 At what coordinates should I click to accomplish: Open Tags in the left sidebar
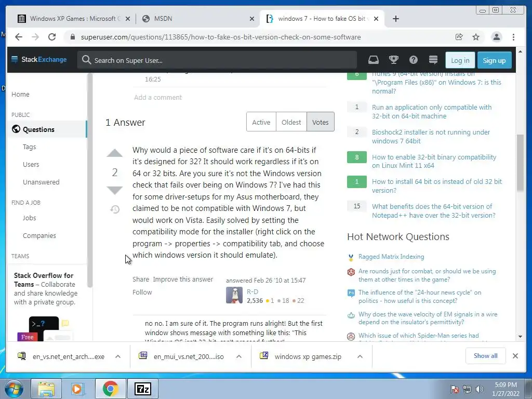click(x=29, y=147)
